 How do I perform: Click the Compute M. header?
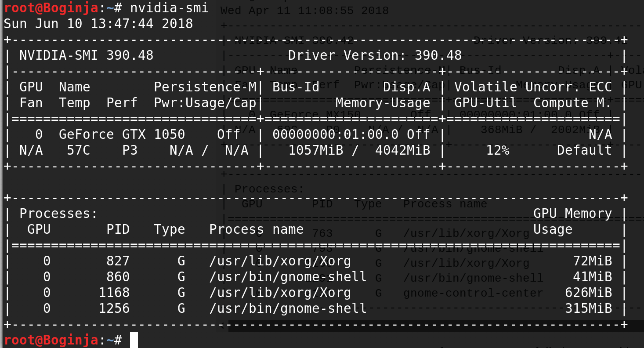[x=572, y=103]
